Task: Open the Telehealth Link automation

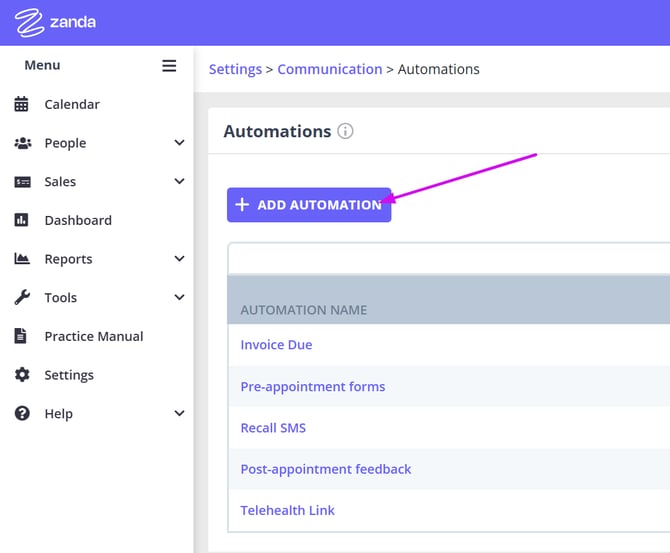Action: [287, 510]
